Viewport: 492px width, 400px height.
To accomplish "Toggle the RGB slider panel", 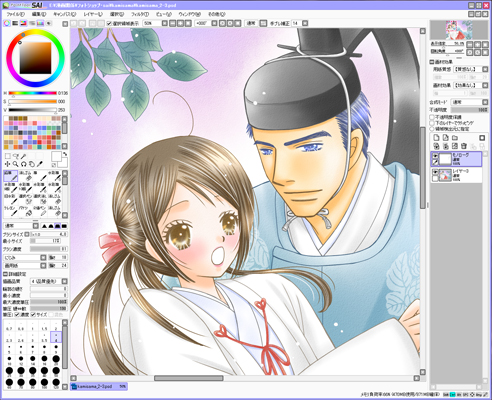I will pos(15,23).
